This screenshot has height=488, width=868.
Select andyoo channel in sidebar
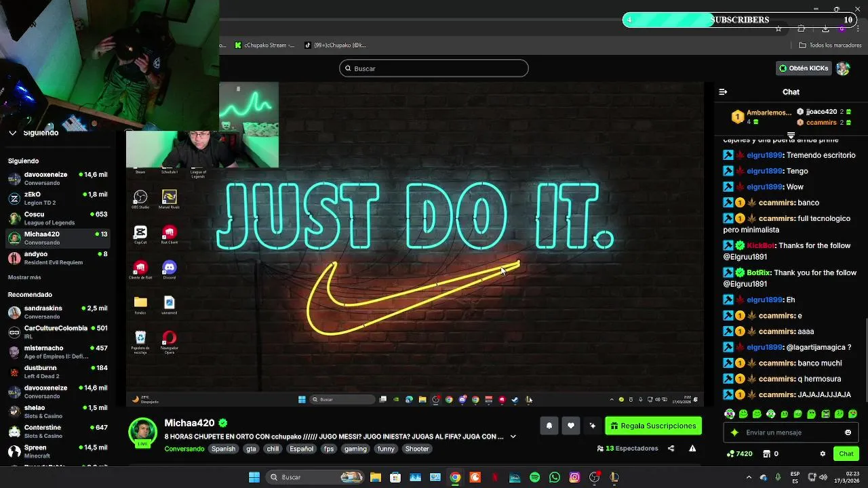point(58,258)
